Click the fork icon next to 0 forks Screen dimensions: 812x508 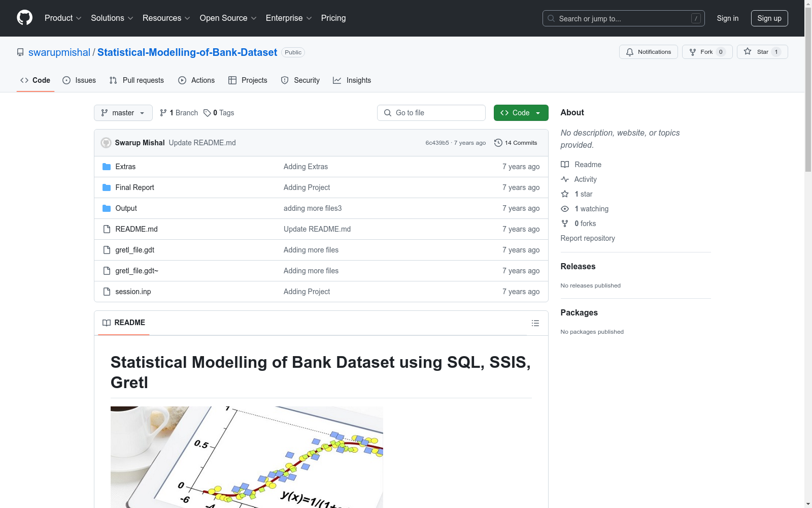(565, 224)
